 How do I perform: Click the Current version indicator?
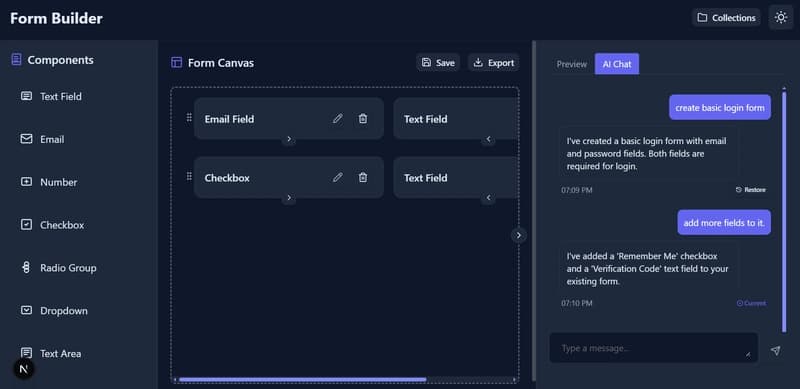point(751,303)
